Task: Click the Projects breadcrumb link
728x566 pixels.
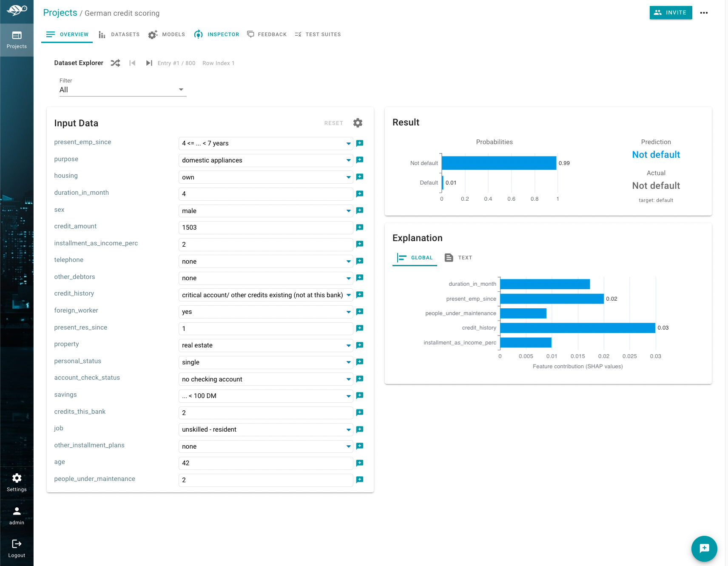Action: 60,13
